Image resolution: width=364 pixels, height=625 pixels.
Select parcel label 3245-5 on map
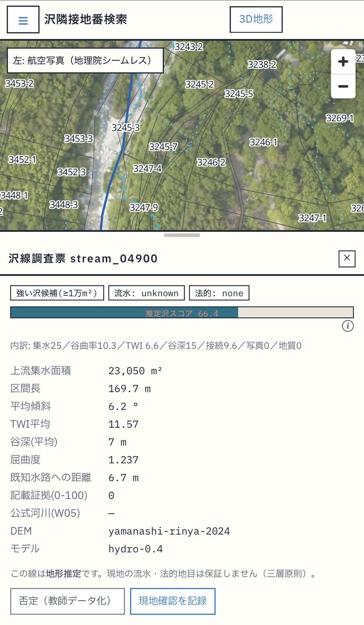tap(239, 94)
